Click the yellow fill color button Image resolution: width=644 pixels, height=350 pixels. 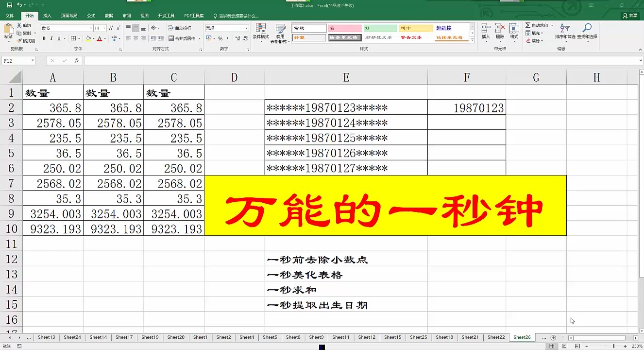88,38
